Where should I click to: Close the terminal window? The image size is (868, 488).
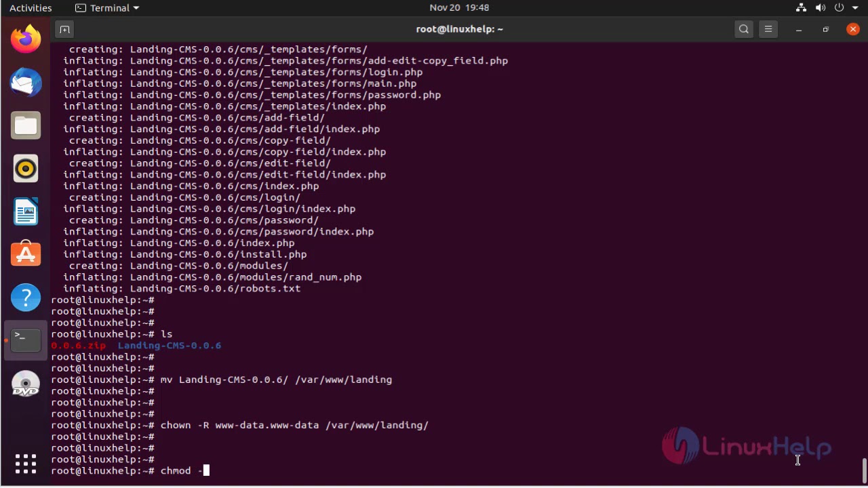click(x=853, y=29)
